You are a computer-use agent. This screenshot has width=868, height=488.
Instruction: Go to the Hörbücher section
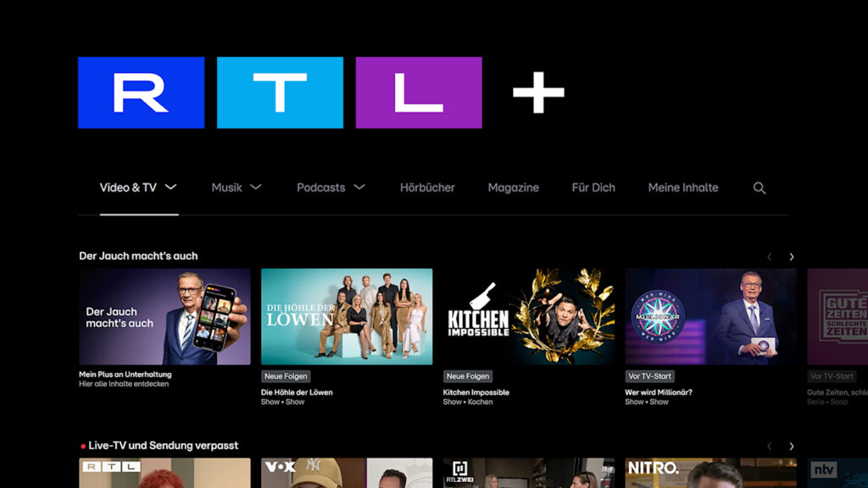427,187
